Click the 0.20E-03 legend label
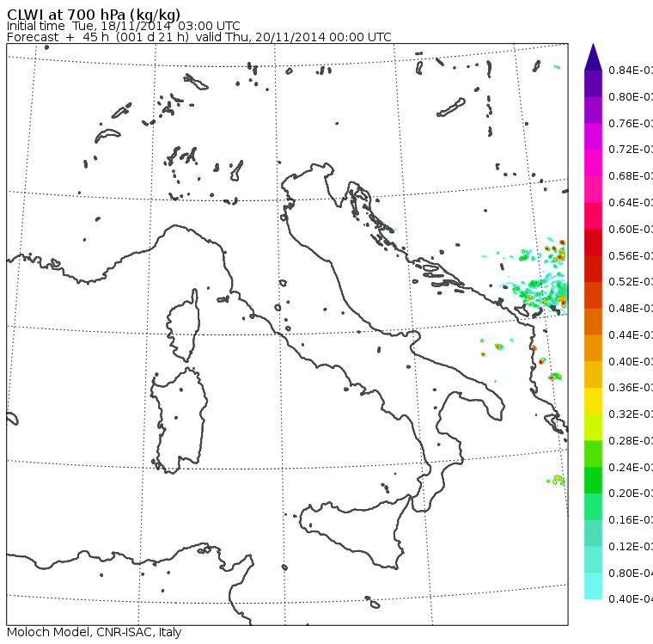 pos(631,494)
